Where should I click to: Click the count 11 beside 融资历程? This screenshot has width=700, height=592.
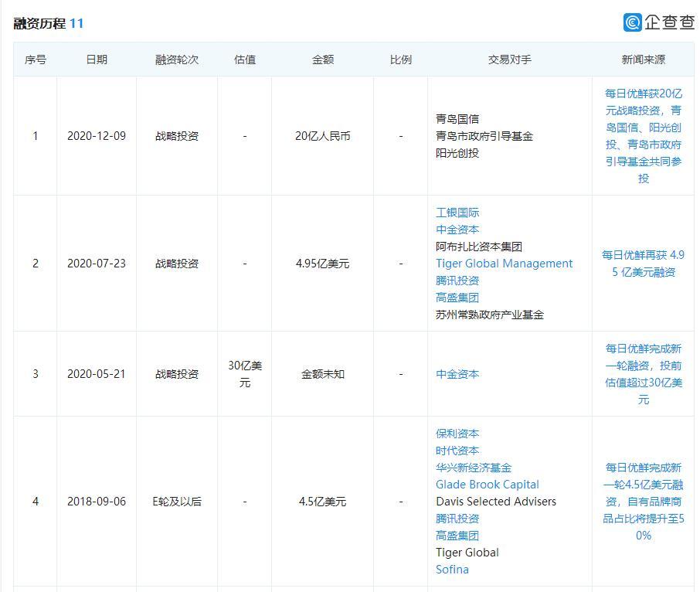(x=76, y=23)
